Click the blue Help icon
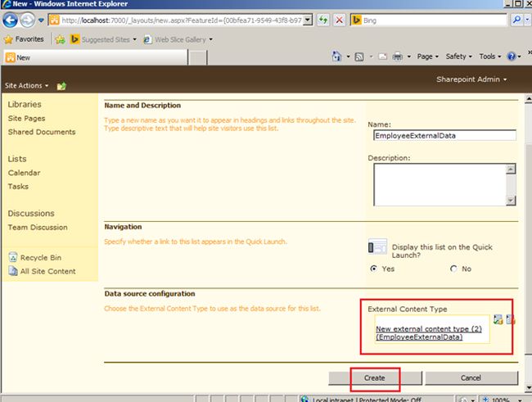The image size is (532, 402). (x=512, y=56)
